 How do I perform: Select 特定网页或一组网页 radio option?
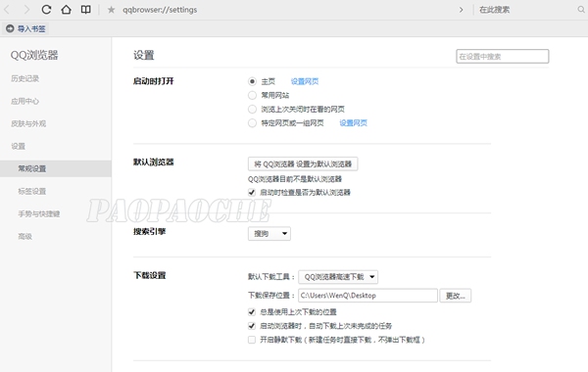(x=252, y=123)
